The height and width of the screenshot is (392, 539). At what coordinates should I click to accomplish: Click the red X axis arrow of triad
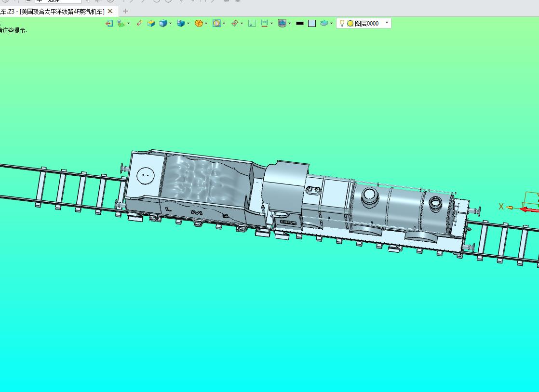coord(529,210)
